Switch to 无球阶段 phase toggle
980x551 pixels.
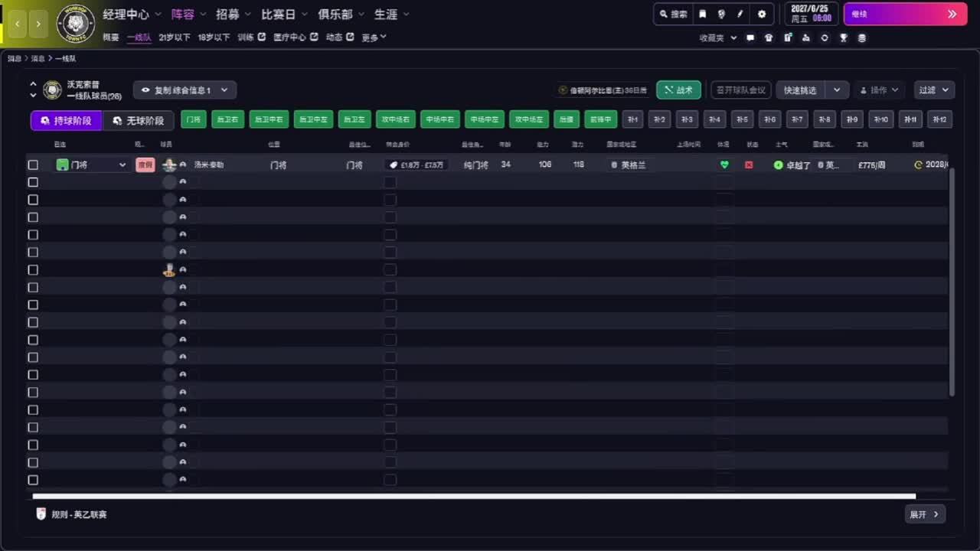click(139, 121)
